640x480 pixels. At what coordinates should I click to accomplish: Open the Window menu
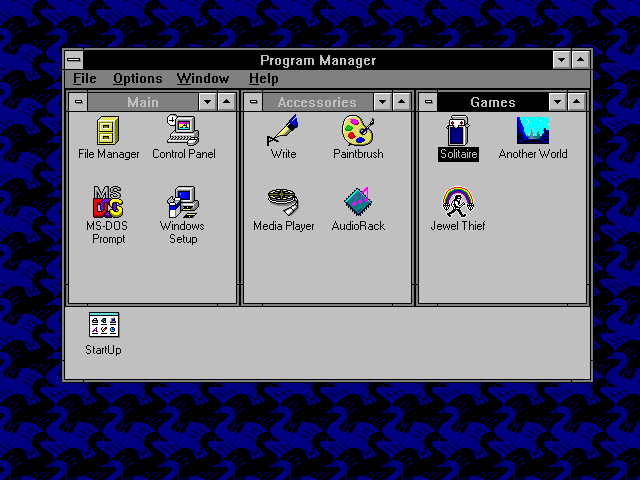click(203, 78)
